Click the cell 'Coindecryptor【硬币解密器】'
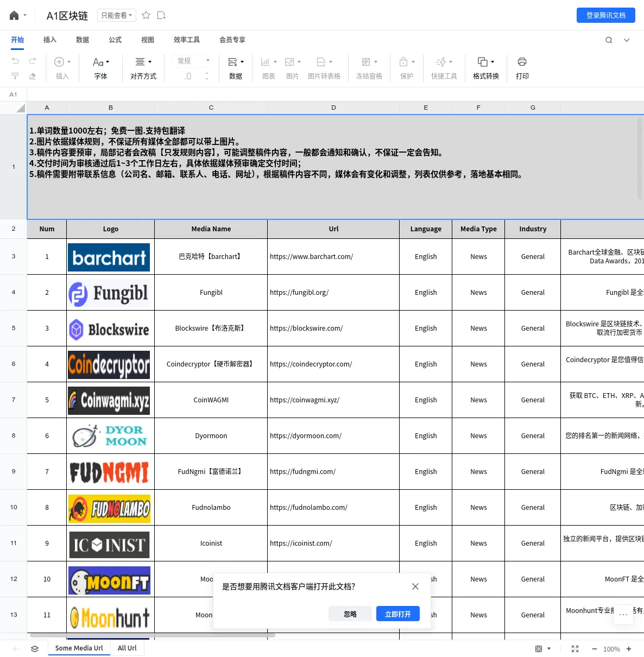Image resolution: width=644 pixels, height=657 pixels. [211, 364]
